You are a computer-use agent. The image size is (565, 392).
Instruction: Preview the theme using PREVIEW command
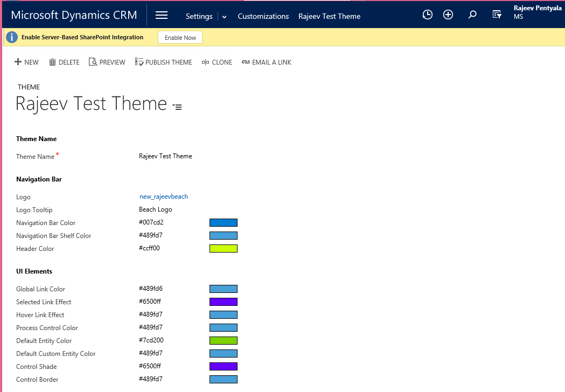click(107, 62)
